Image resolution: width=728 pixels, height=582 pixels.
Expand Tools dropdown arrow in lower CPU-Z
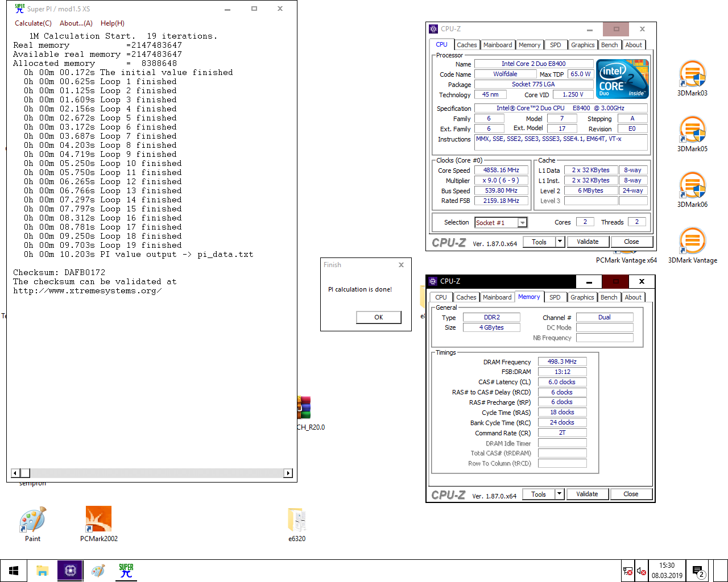tap(559, 494)
